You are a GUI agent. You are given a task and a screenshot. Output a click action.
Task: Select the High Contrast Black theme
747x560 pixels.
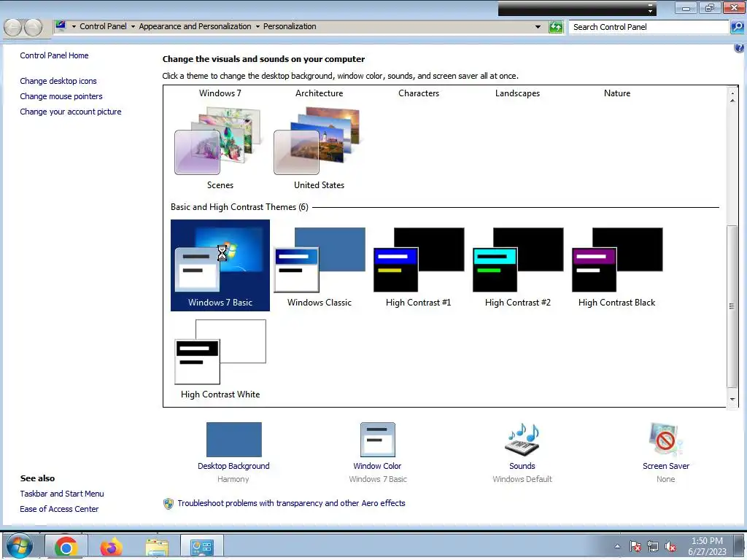pyautogui.click(x=616, y=265)
